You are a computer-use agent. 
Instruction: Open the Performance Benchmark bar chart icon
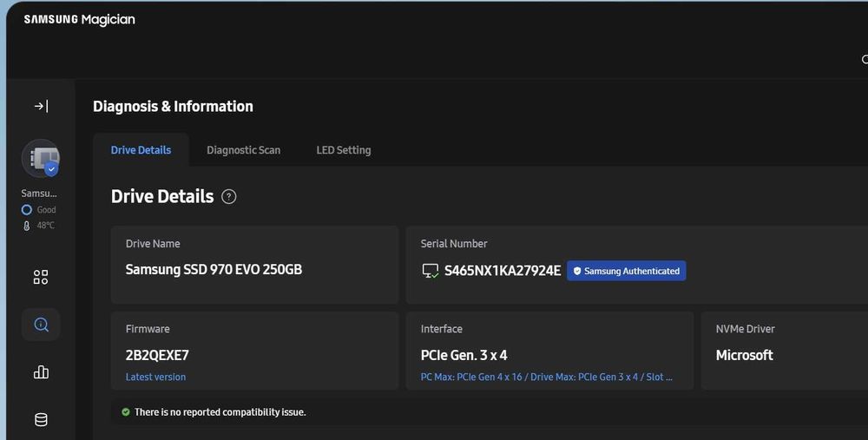41,372
